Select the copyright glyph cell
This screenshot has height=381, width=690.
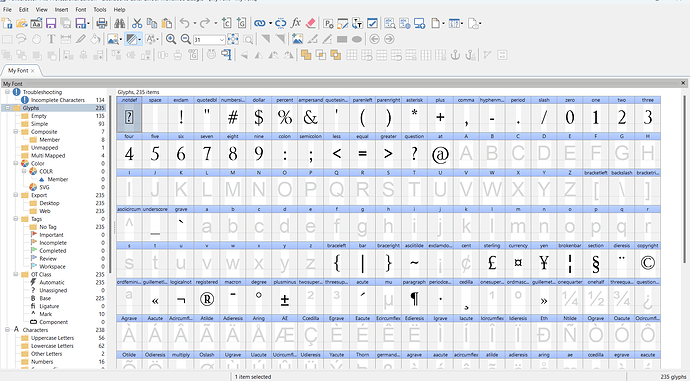pos(647,260)
